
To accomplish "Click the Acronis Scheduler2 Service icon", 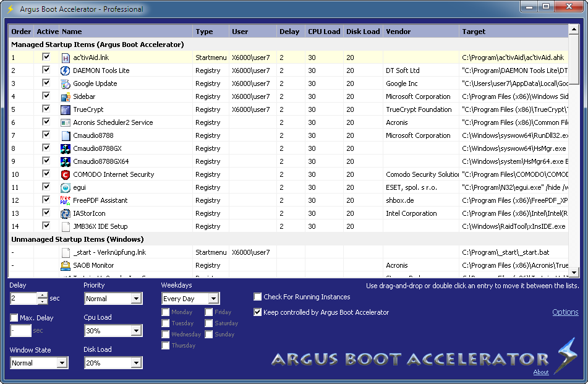I will click(66, 122).
